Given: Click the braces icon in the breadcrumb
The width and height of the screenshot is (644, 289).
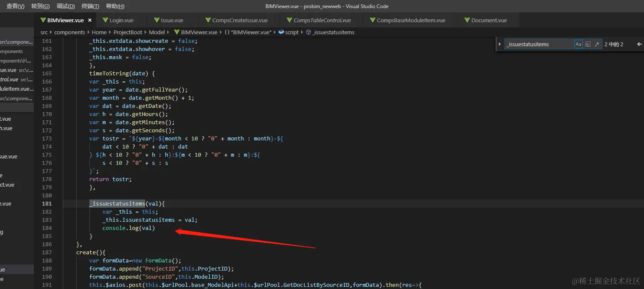Looking at the screenshot, I should pos(227,32).
